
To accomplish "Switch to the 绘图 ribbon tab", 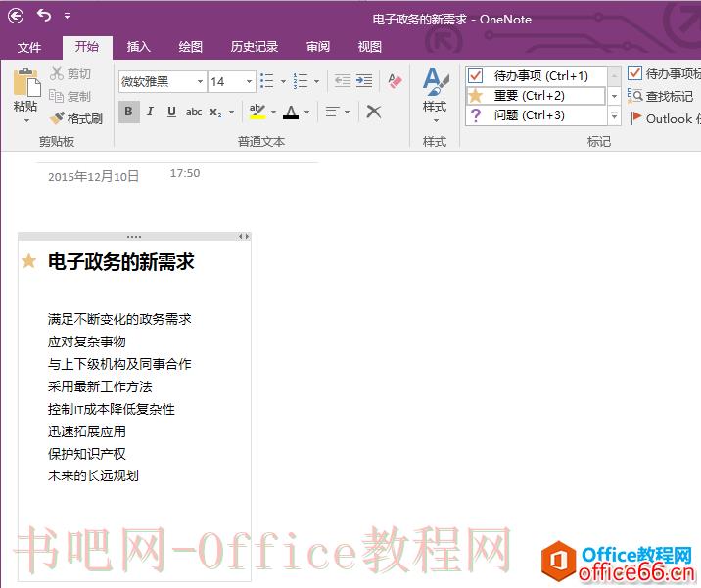I will 191,46.
